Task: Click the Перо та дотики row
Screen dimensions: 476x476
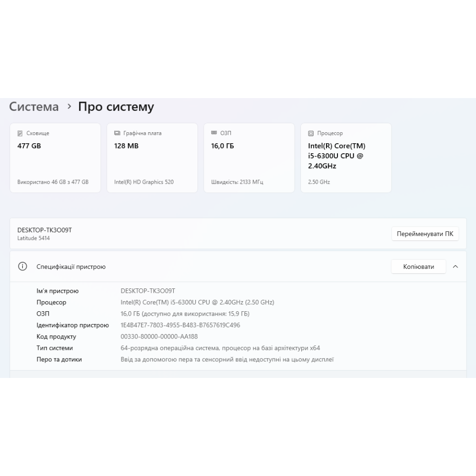Action: (x=59, y=359)
